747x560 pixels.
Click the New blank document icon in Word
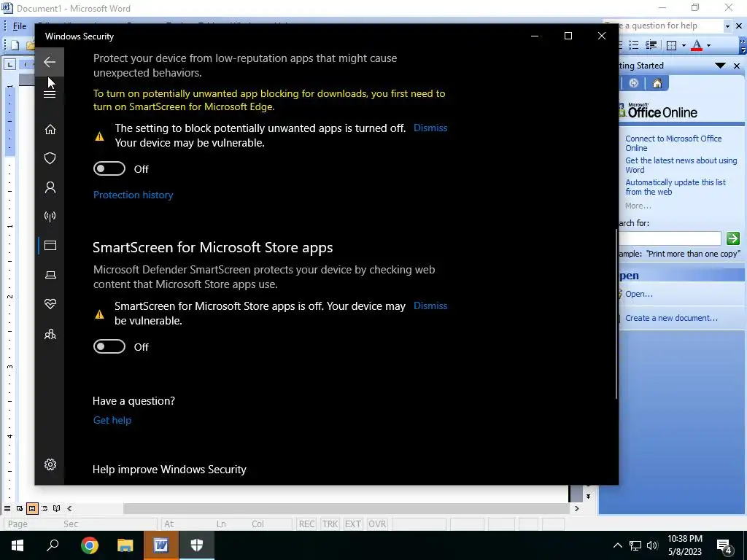click(x=15, y=45)
